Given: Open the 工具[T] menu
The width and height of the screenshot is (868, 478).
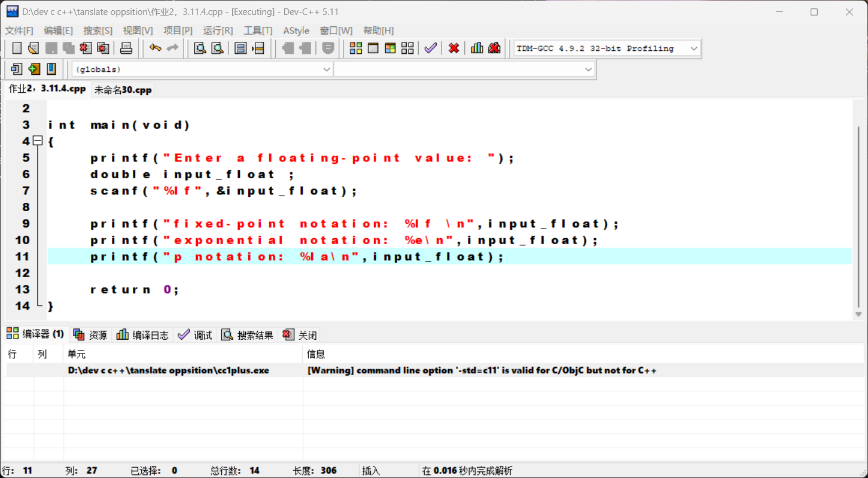Looking at the screenshot, I should click(x=258, y=31).
